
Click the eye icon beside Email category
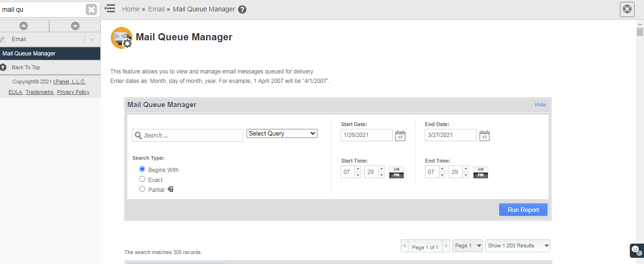[3, 39]
